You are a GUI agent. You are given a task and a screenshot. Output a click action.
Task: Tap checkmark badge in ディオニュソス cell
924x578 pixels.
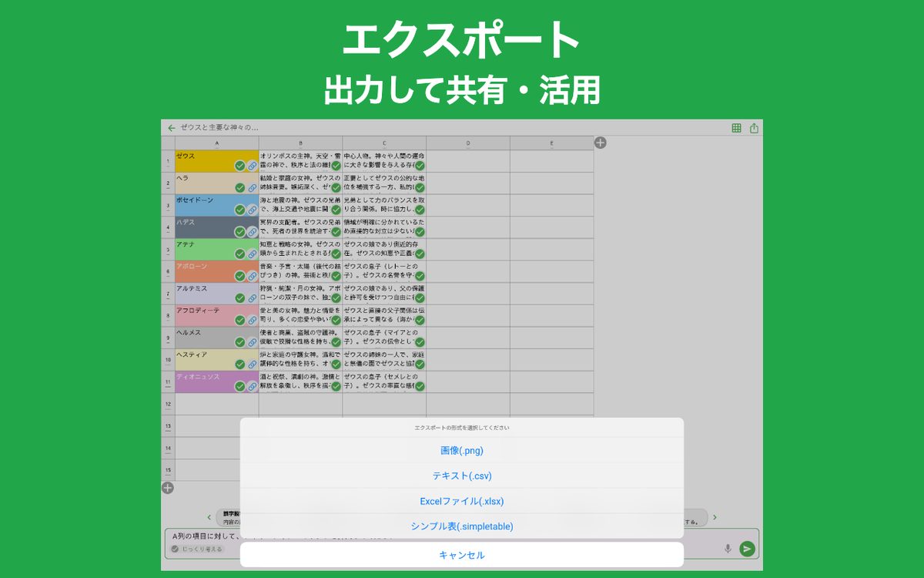[x=239, y=386]
